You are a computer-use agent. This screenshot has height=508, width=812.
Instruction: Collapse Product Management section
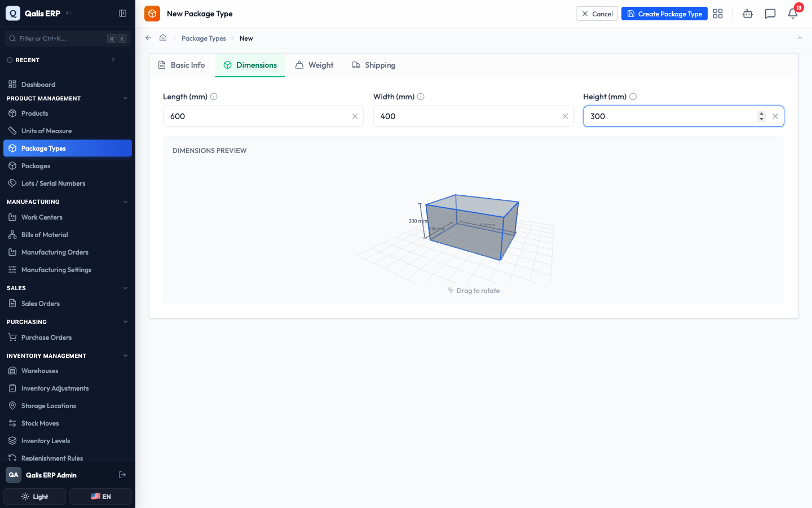pyautogui.click(x=125, y=98)
